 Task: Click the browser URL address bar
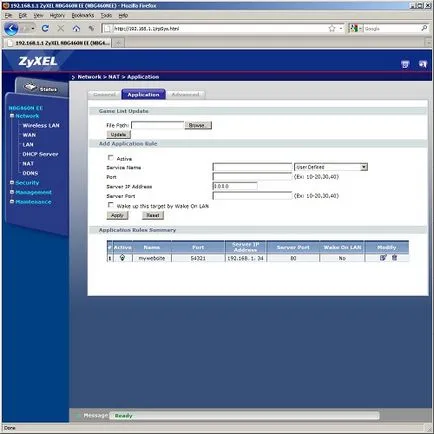point(219,29)
